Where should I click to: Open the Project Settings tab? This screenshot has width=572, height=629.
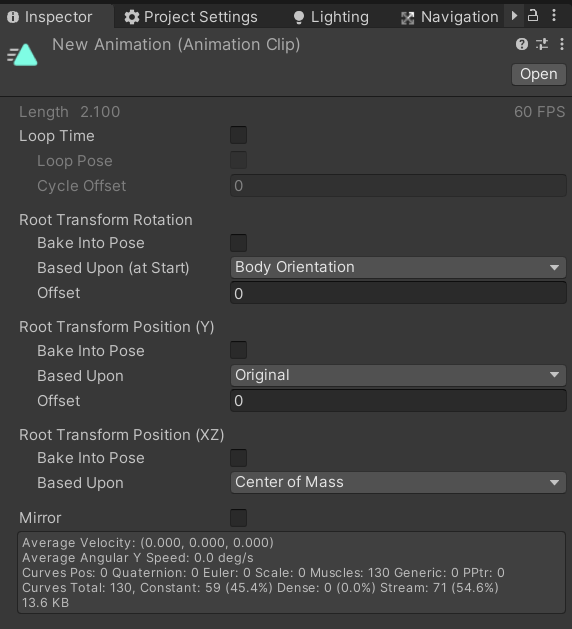[191, 17]
